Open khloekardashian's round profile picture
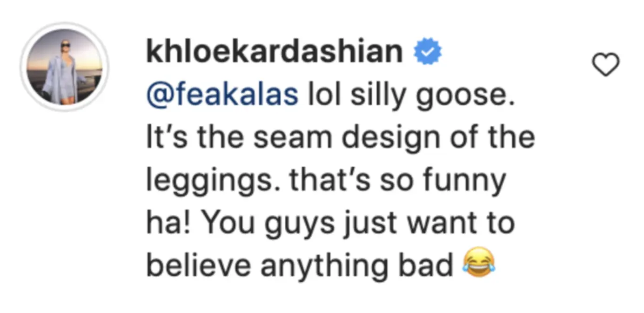 64,66
